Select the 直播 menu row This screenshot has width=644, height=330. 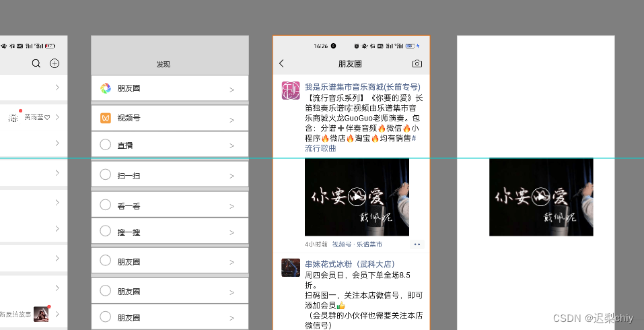170,144
